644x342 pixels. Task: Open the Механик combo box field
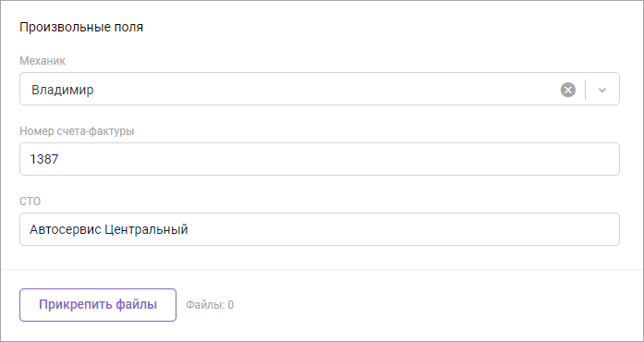320,89
